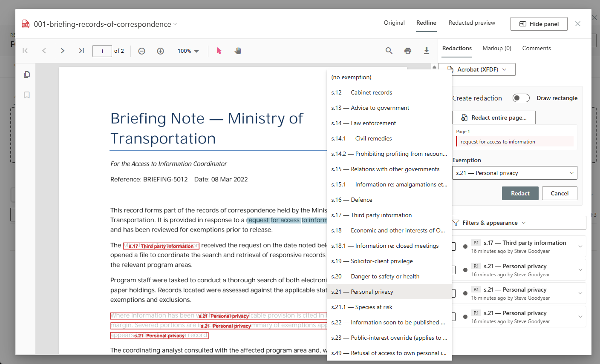Go to previous page
Screen dimensions: 600x364
pos(44,51)
